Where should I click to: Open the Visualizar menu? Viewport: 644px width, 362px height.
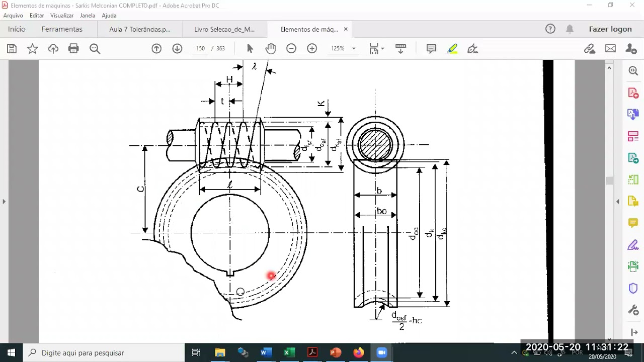[62, 16]
